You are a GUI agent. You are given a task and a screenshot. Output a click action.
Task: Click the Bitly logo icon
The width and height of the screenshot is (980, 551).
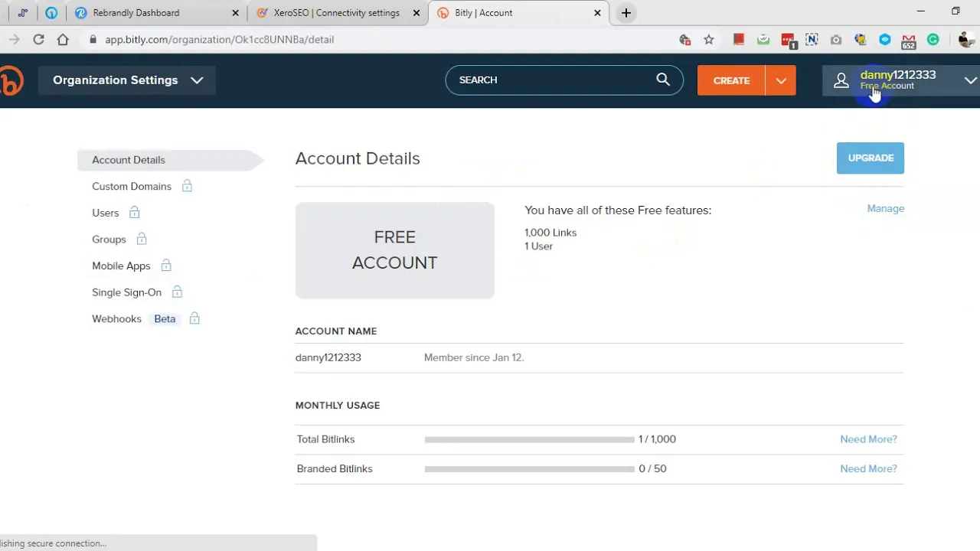tap(11, 80)
